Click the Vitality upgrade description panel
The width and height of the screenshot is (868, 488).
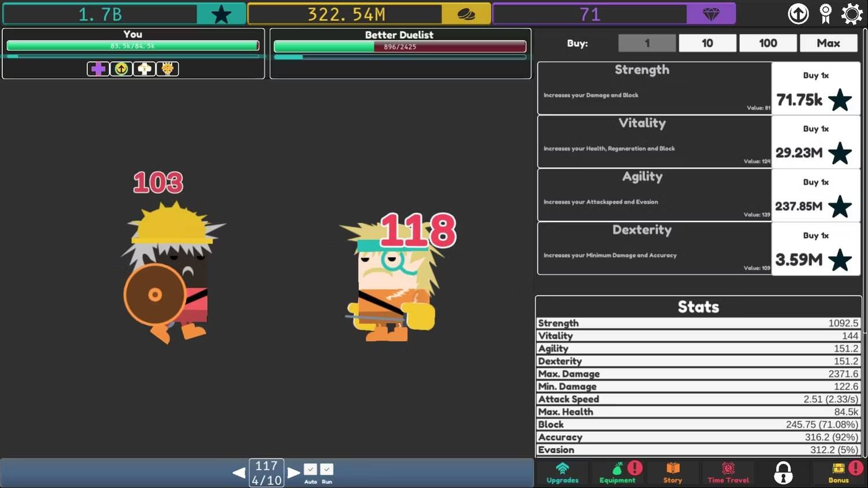click(654, 142)
